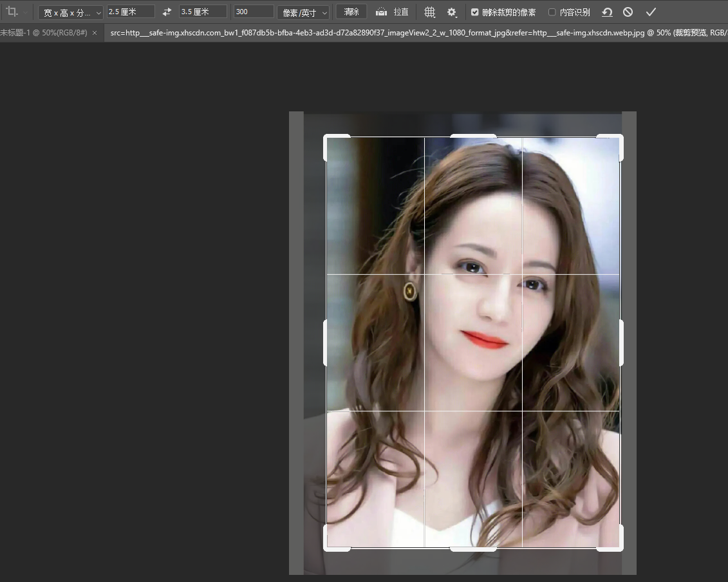The image size is (728, 582).
Task: Select the Straighten level icon
Action: tap(382, 12)
